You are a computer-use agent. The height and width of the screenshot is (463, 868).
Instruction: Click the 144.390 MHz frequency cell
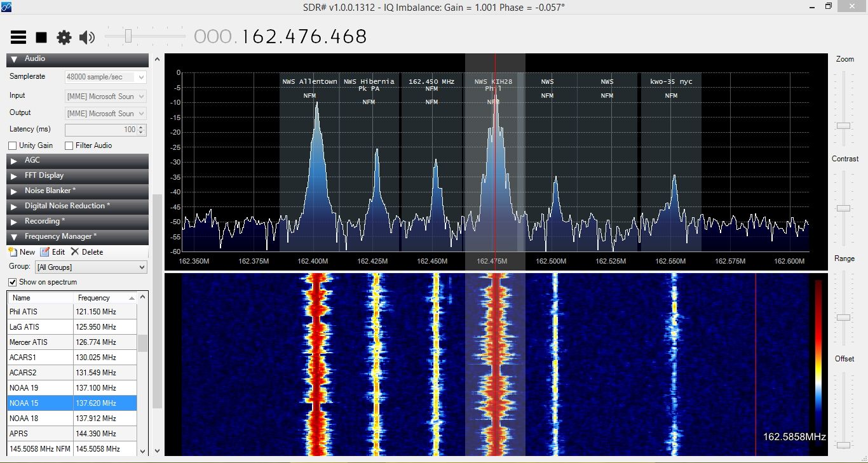[x=105, y=434]
